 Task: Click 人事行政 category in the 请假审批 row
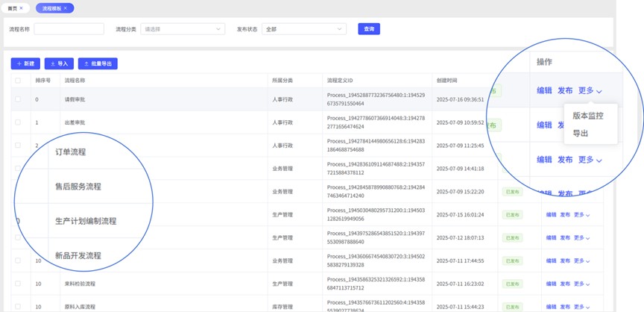coord(282,99)
